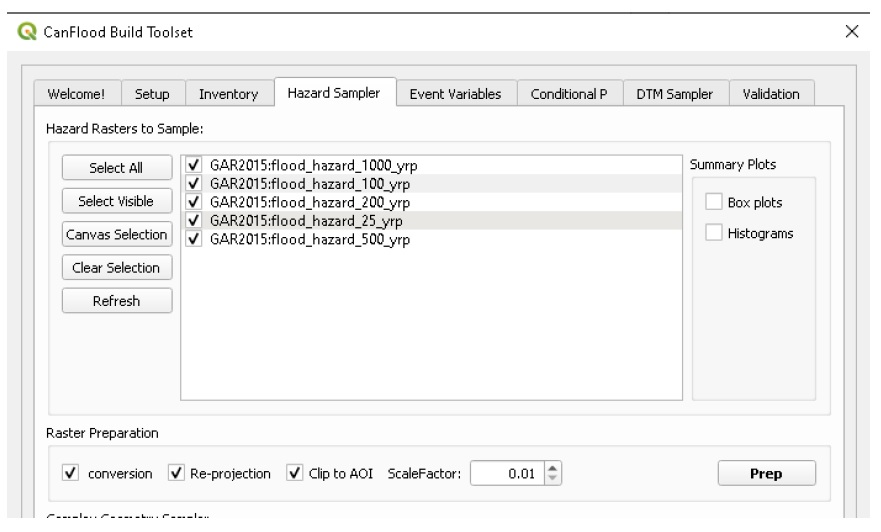Use Canvas Selection button

[117, 234]
